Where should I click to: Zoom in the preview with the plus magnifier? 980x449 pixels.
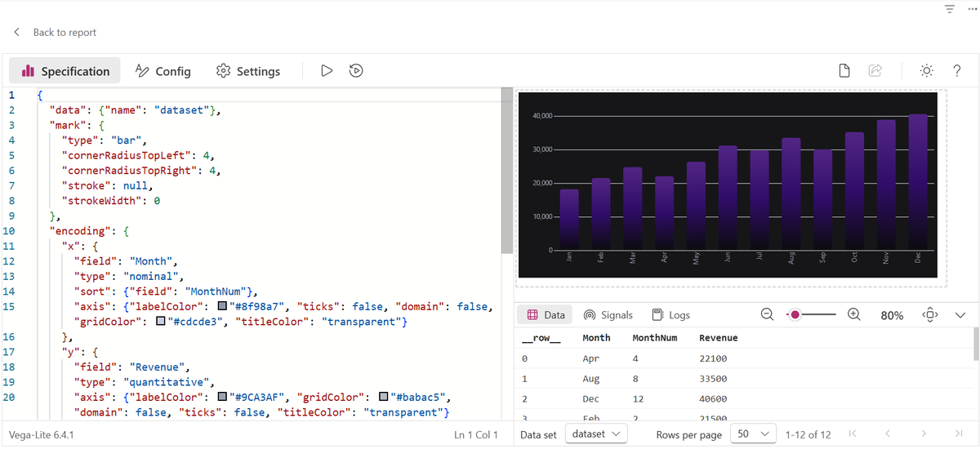854,314
